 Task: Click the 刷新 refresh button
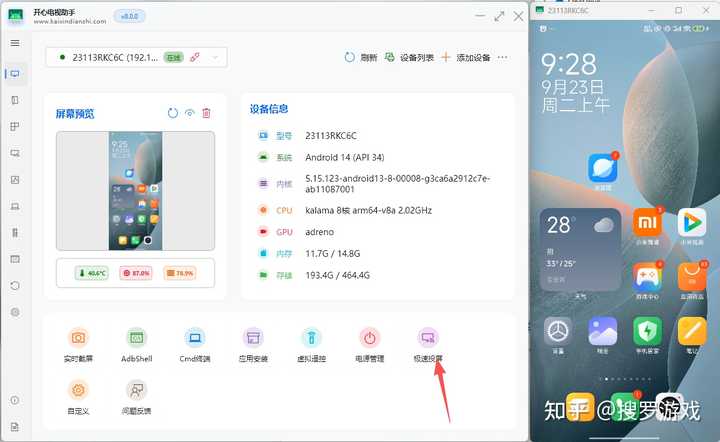[361, 58]
